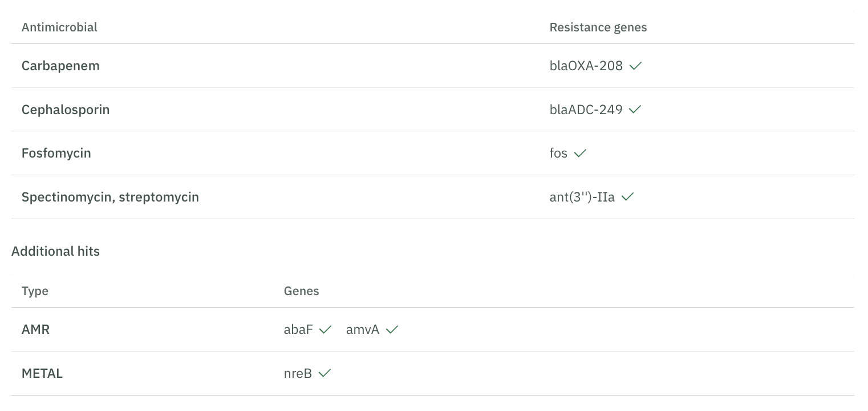Click the Resistance genes column header
This screenshot has width=868, height=411.
coord(598,27)
